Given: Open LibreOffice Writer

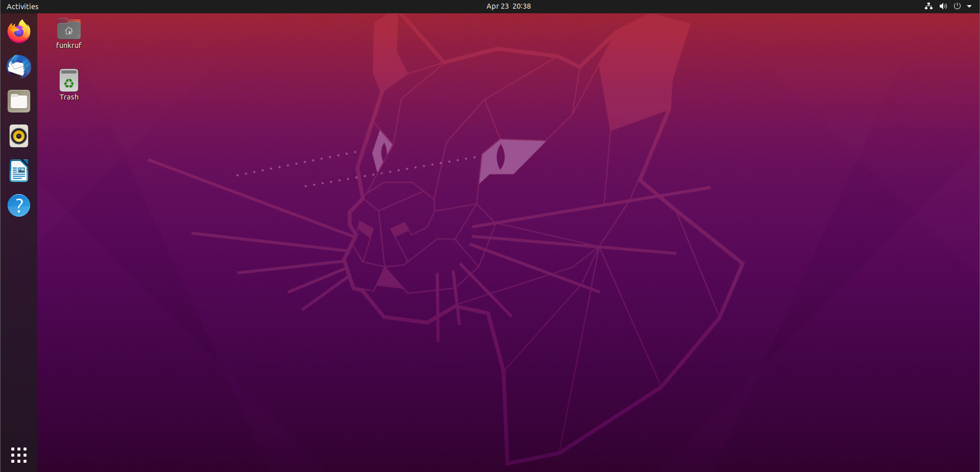Looking at the screenshot, I should coord(18,171).
